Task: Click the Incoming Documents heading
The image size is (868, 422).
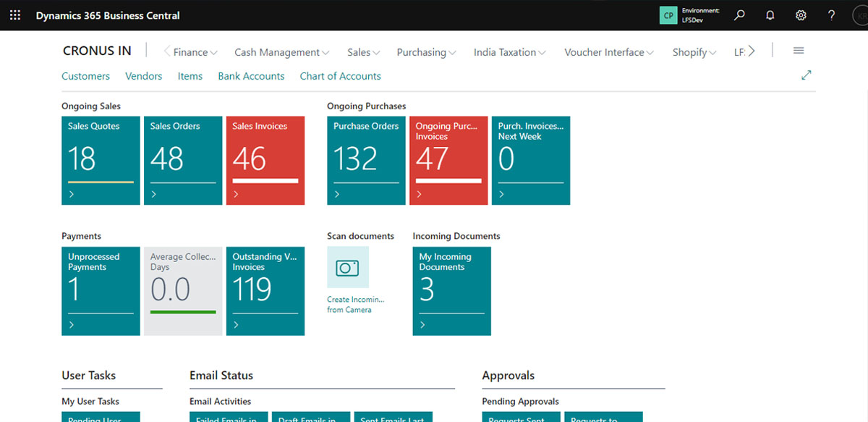Action: point(456,236)
